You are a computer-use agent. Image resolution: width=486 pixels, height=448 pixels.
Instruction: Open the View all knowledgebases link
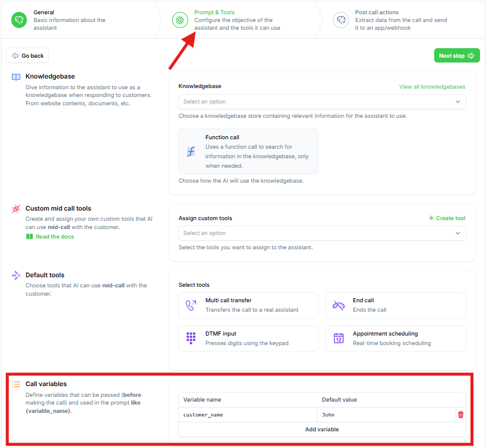pos(432,87)
